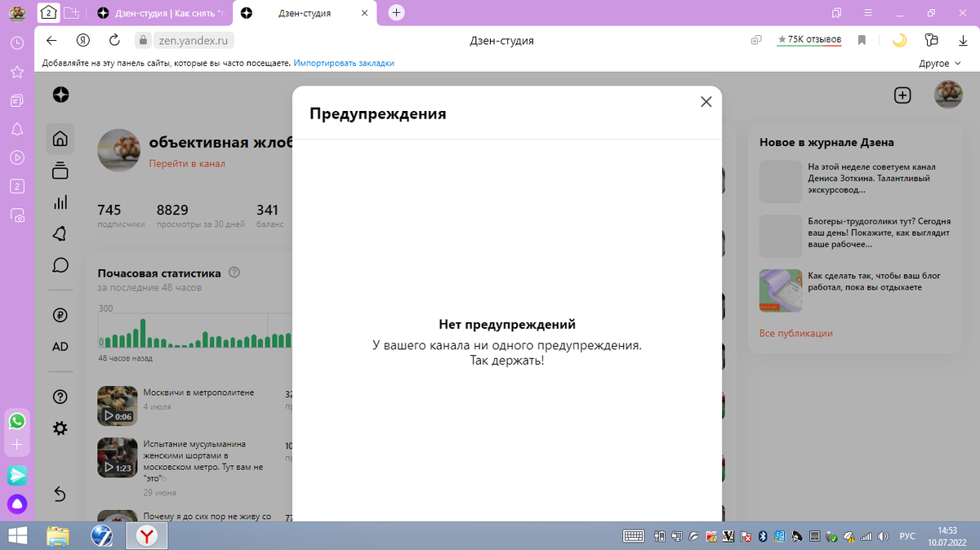Open screenshot tool icon in side panel
980x550 pixels.
[x=16, y=215]
